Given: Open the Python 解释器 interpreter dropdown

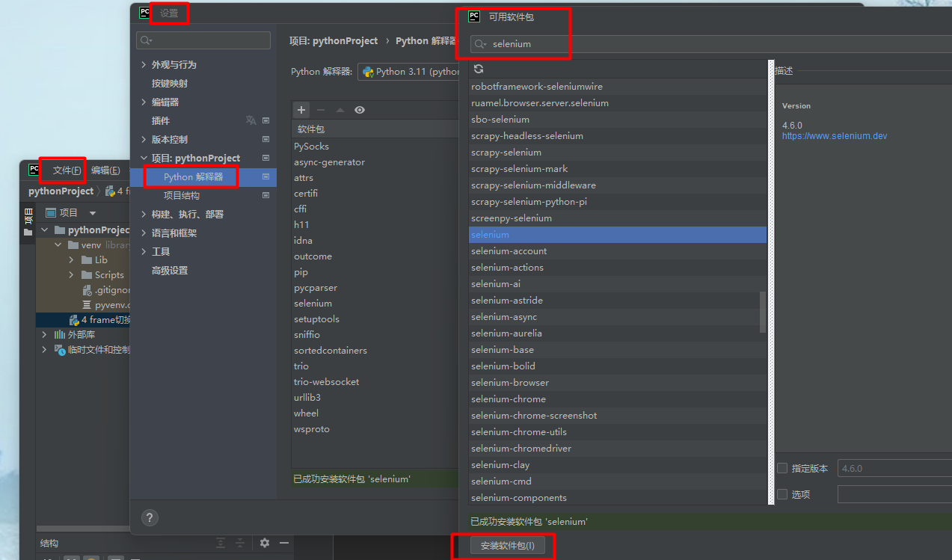Looking at the screenshot, I should (408, 72).
